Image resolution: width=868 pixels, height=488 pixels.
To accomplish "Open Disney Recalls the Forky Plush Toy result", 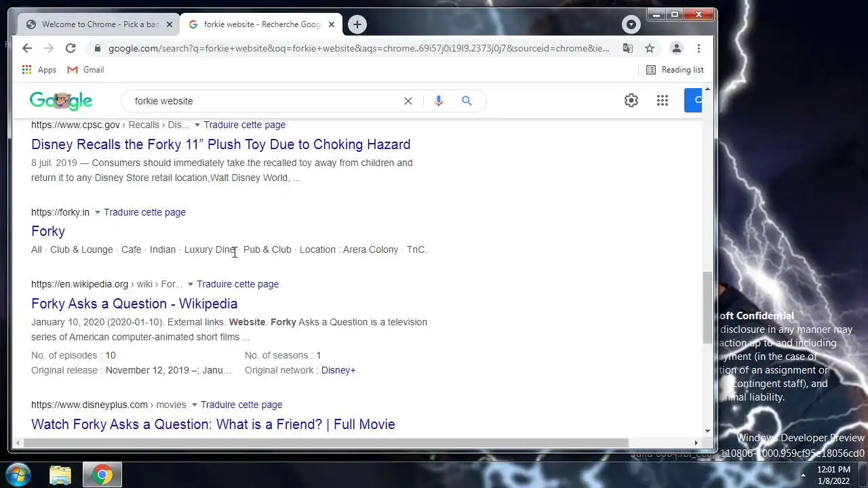I will tap(221, 144).
